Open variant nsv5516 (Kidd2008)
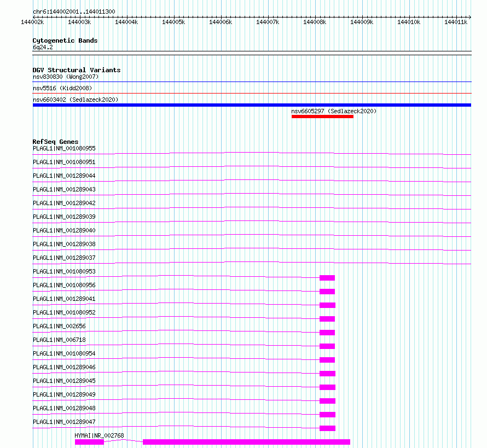The height and width of the screenshot is (448, 487). [62, 88]
